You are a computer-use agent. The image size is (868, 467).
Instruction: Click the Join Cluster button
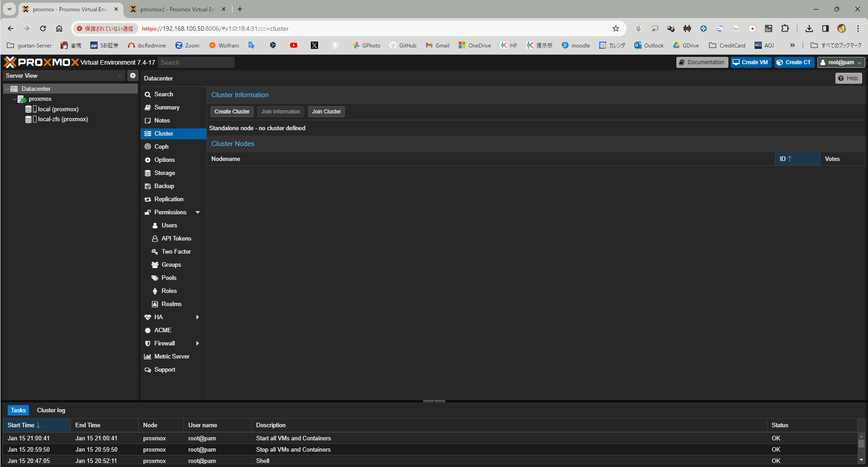[x=326, y=112]
